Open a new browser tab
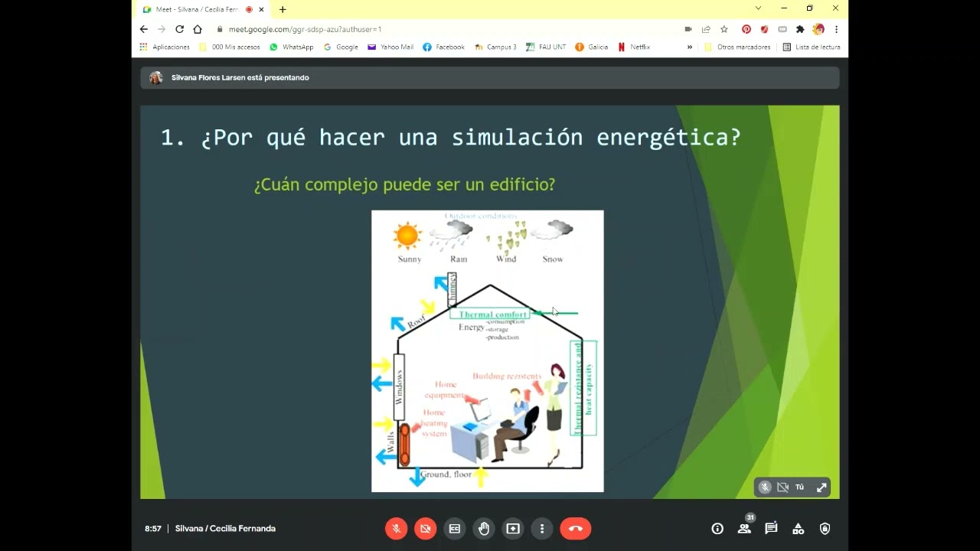This screenshot has width=980, height=551. click(x=283, y=9)
